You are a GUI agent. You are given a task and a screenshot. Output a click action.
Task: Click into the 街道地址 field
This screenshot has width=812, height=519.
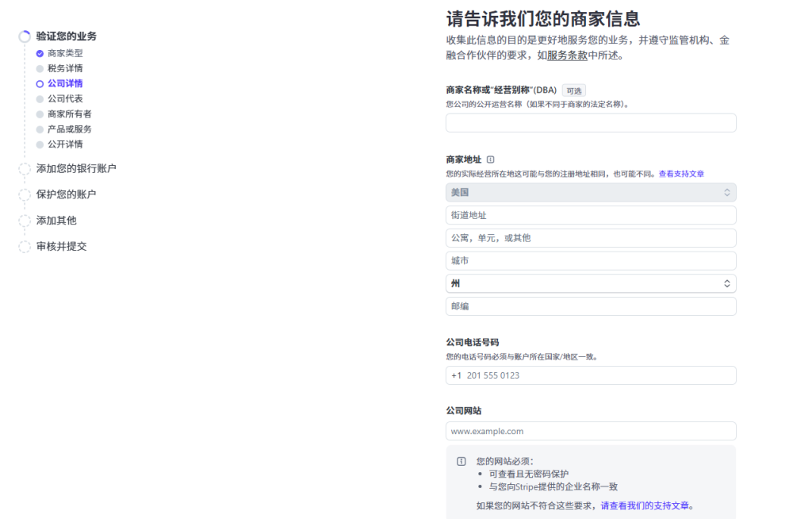click(x=591, y=215)
